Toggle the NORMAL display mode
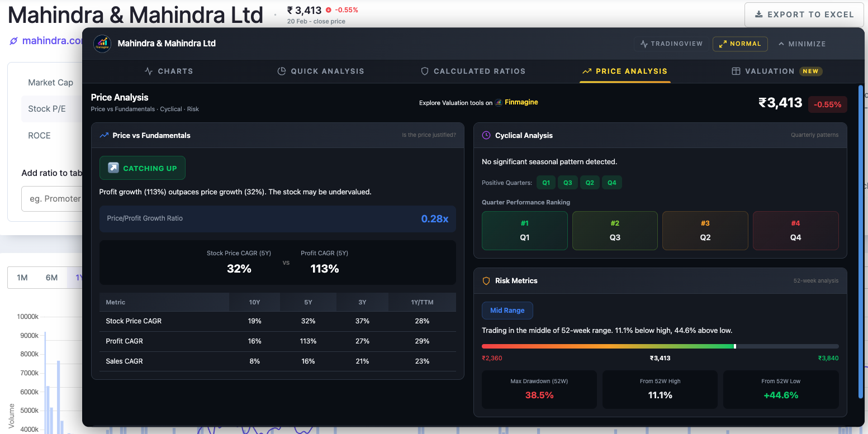 740,44
